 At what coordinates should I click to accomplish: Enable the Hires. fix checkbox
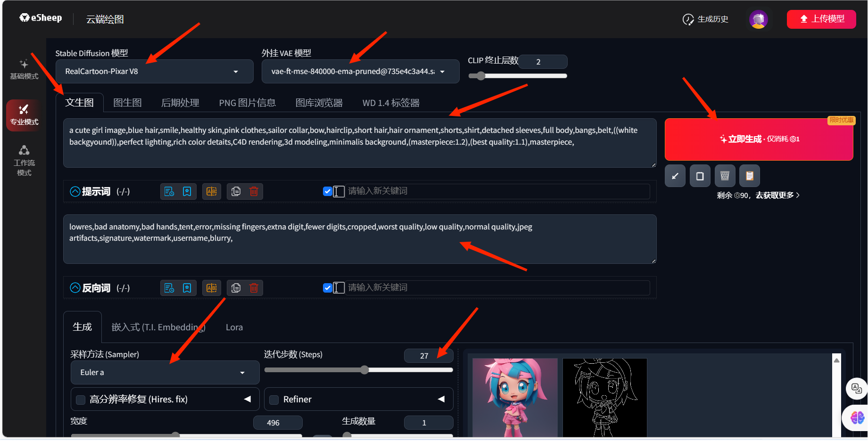(81, 400)
